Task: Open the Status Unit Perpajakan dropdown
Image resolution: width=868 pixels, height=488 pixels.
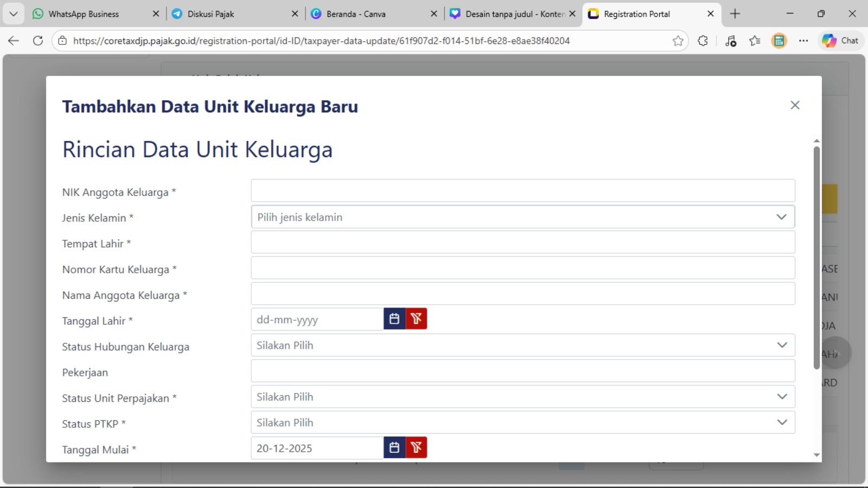Action: [522, 397]
